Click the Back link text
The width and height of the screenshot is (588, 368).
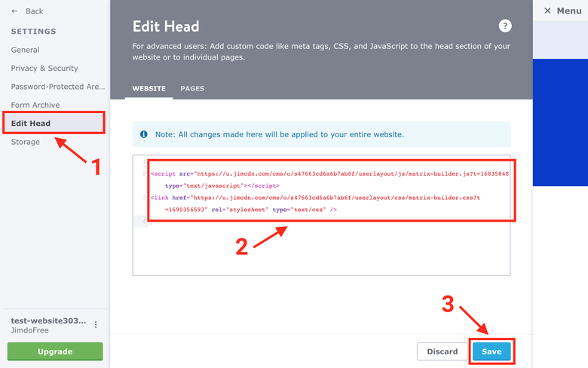tap(34, 11)
